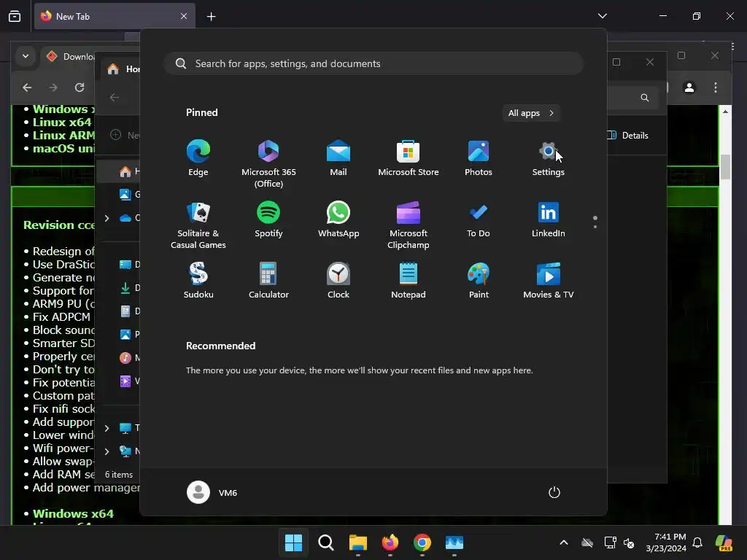
Task: Open Firefox list all tabs dropdown
Action: (602, 16)
